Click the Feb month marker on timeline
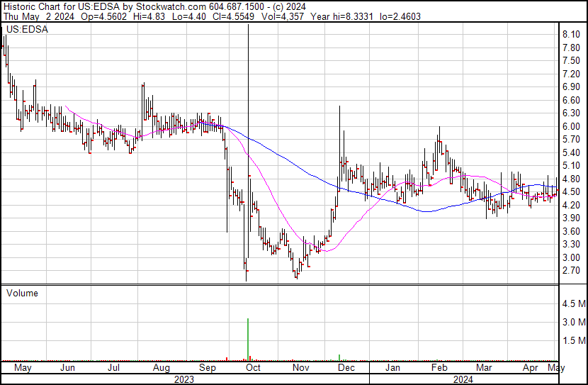 click(439, 368)
